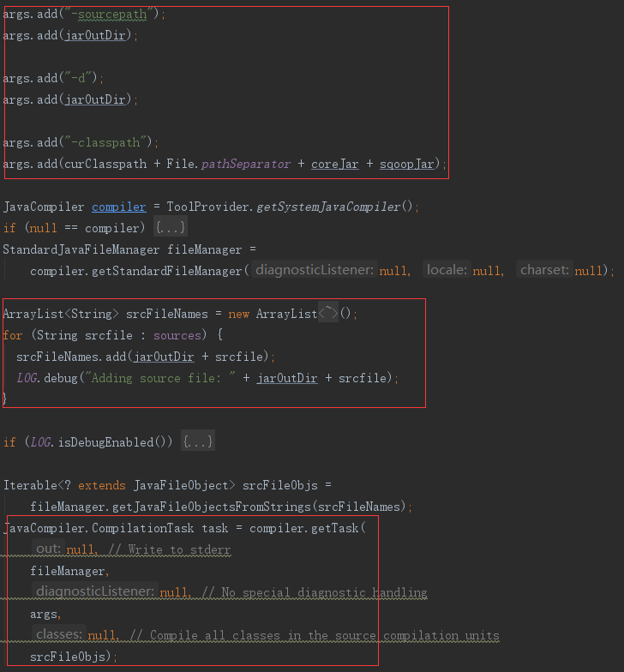
Task: Click the "No special diagnostic handling" comment
Action: [x=315, y=592]
